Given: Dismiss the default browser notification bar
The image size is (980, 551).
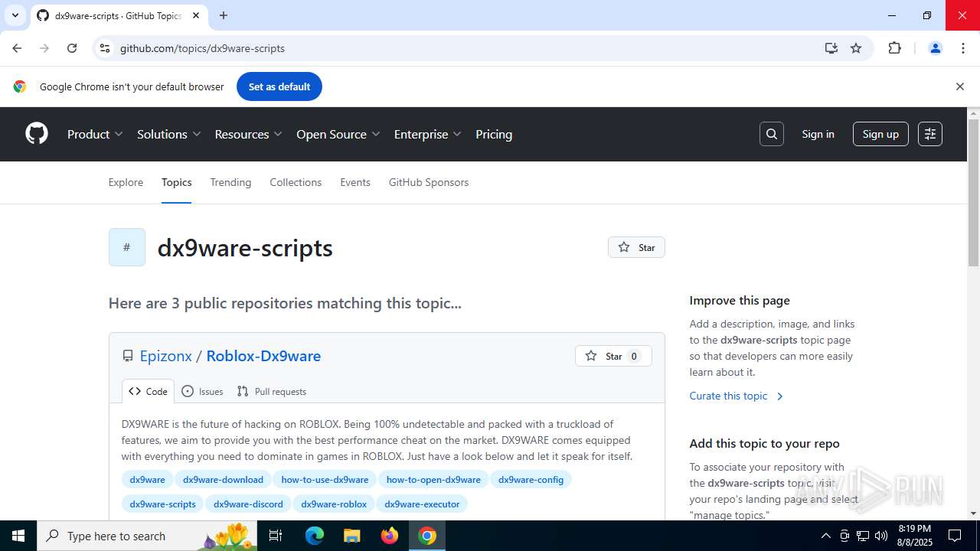Looking at the screenshot, I should tap(959, 86).
